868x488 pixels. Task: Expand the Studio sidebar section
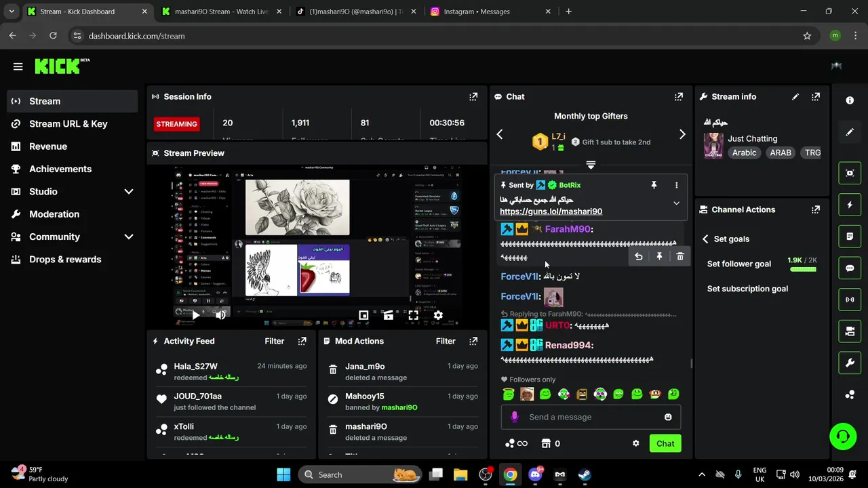click(x=129, y=192)
